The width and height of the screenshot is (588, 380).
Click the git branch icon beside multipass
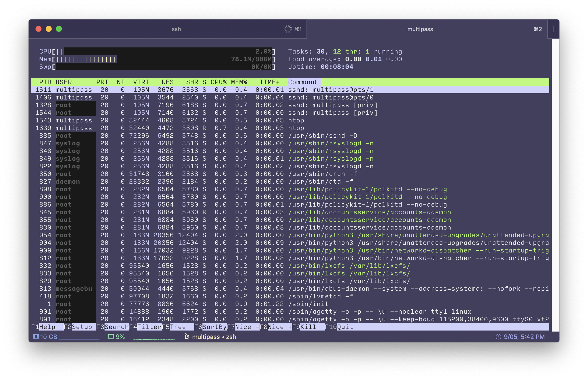tap(187, 337)
